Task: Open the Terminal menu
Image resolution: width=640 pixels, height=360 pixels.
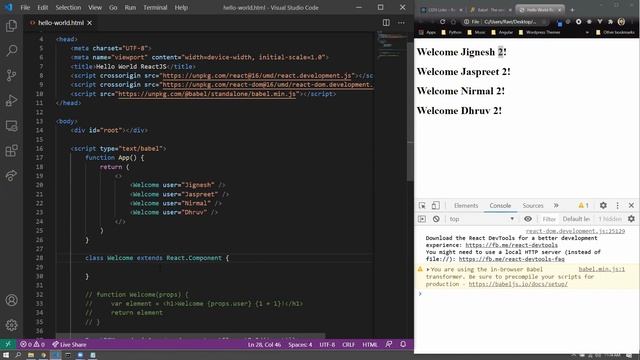Action: 155,7
